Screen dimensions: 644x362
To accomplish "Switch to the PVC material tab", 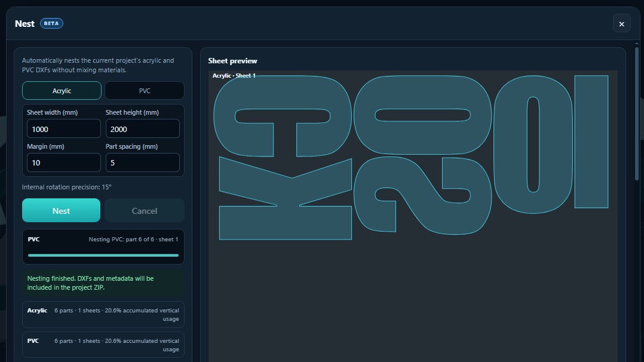I will coord(145,91).
